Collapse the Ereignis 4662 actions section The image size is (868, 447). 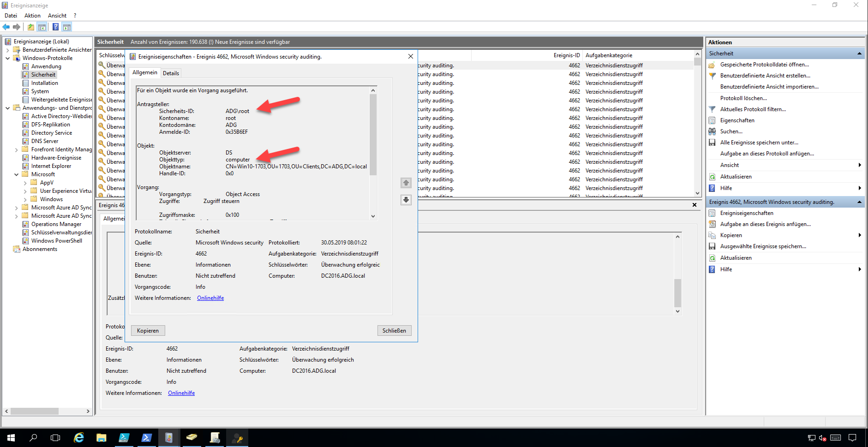[x=859, y=202]
